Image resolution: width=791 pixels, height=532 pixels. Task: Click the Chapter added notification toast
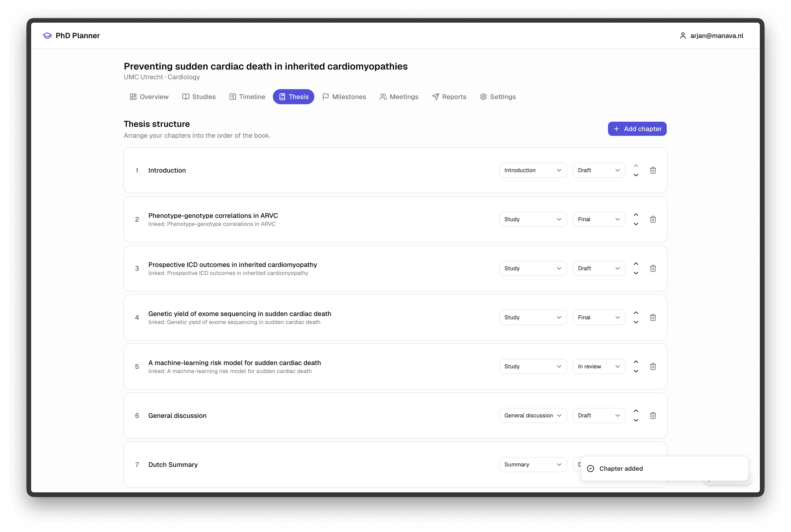coord(664,469)
